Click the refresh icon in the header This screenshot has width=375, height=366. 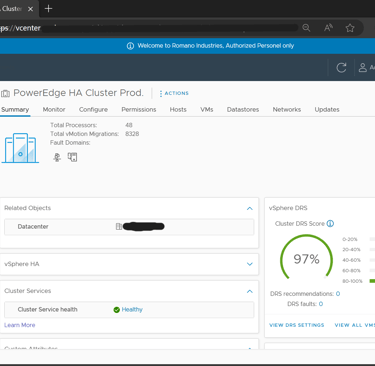[341, 68]
